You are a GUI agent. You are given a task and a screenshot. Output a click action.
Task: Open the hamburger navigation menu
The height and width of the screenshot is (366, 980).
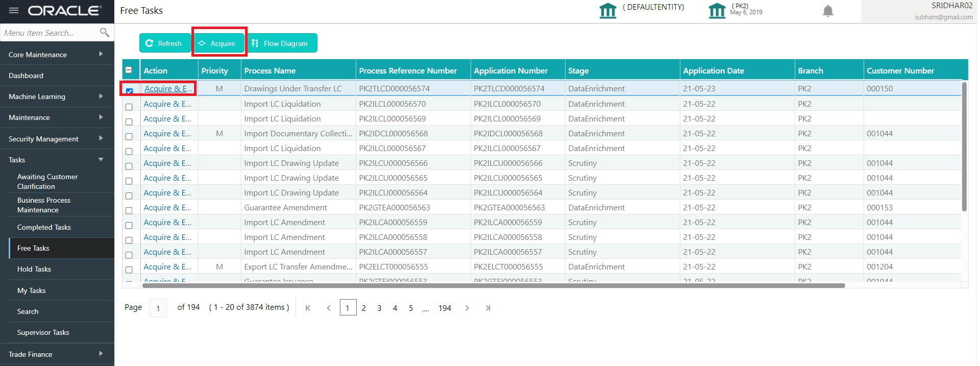point(14,10)
